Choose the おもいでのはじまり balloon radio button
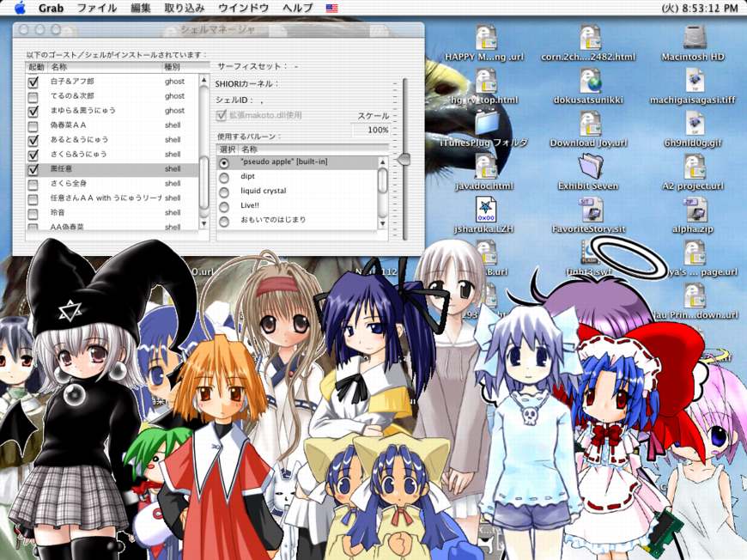The width and height of the screenshot is (747, 560). (x=223, y=221)
